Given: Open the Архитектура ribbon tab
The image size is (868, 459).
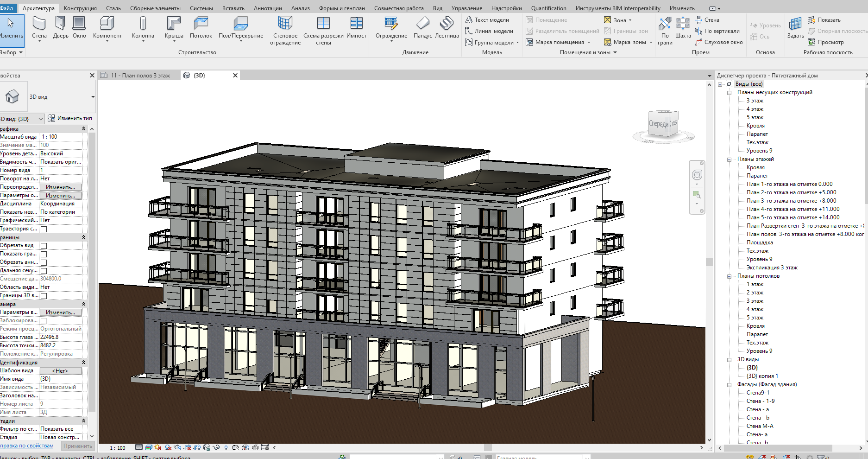Looking at the screenshot, I should pos(38,8).
